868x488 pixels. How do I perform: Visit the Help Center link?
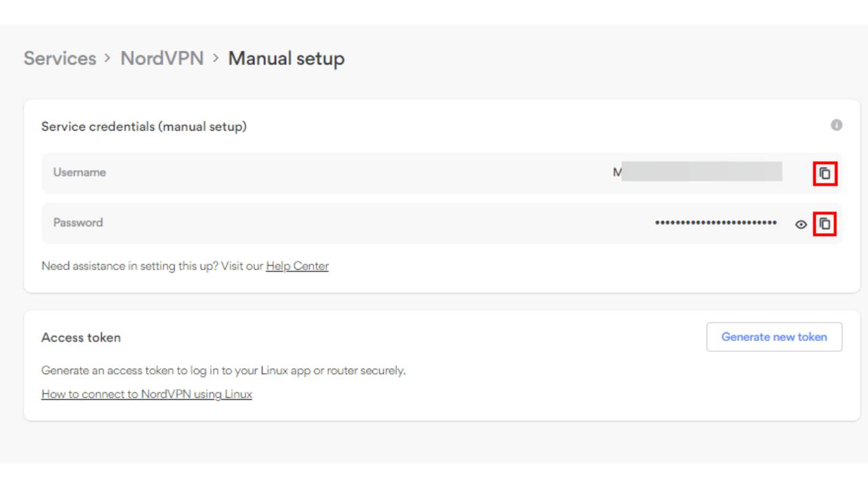point(297,266)
